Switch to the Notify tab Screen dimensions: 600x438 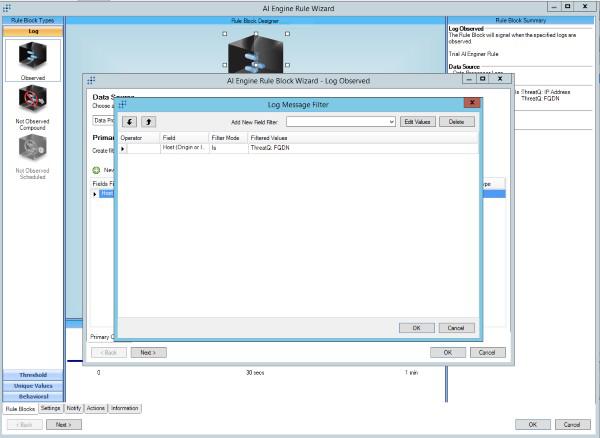click(74, 408)
